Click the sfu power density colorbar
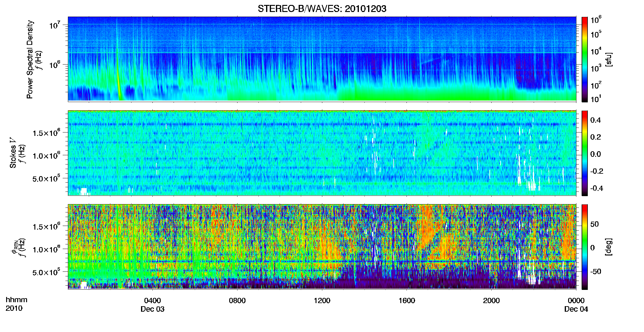The width and height of the screenshot is (644, 332). (x=585, y=59)
